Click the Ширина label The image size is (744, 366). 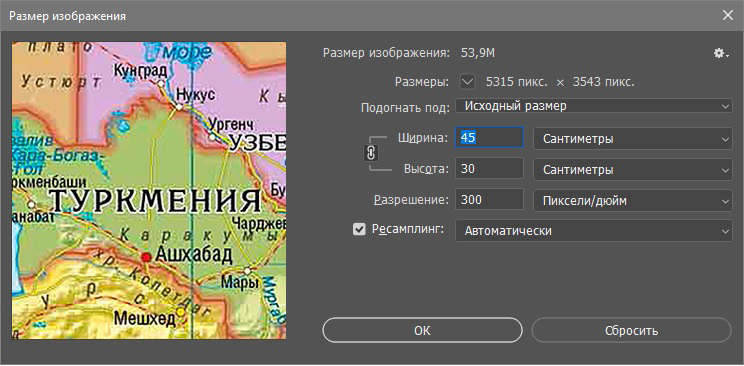[422, 138]
